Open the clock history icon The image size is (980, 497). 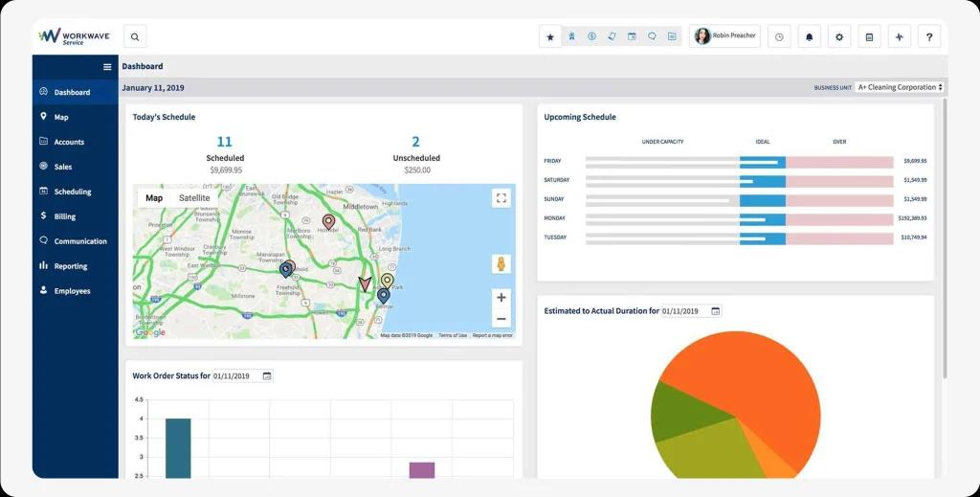click(x=779, y=37)
